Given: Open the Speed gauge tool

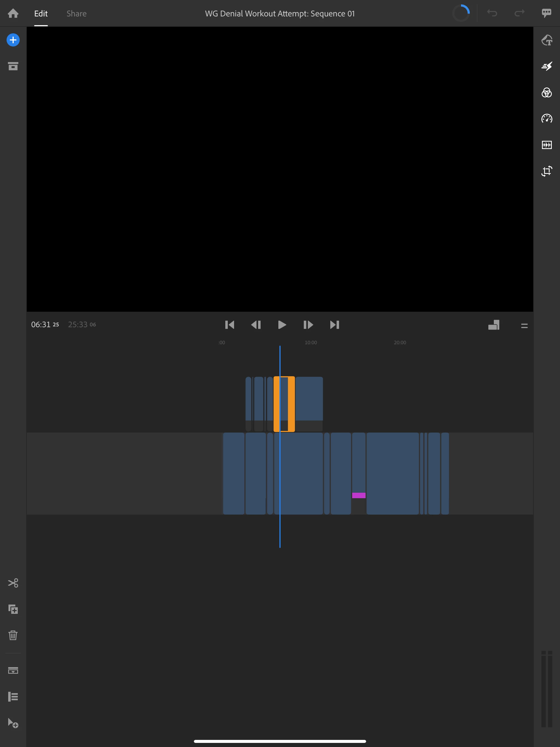Looking at the screenshot, I should [x=547, y=119].
